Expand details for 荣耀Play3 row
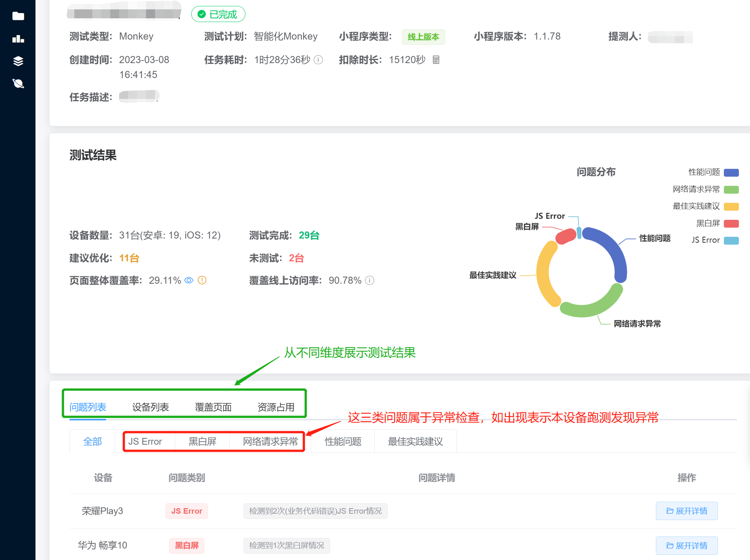This screenshot has height=560, width=750. click(x=687, y=511)
